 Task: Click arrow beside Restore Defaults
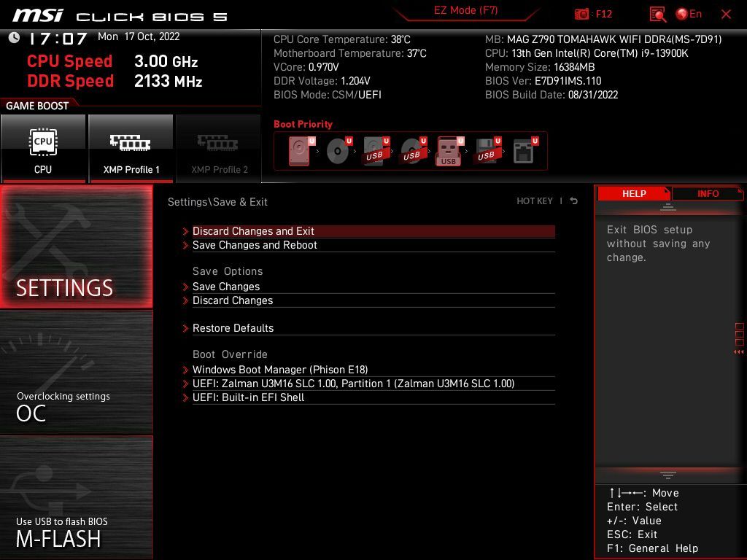coord(185,328)
